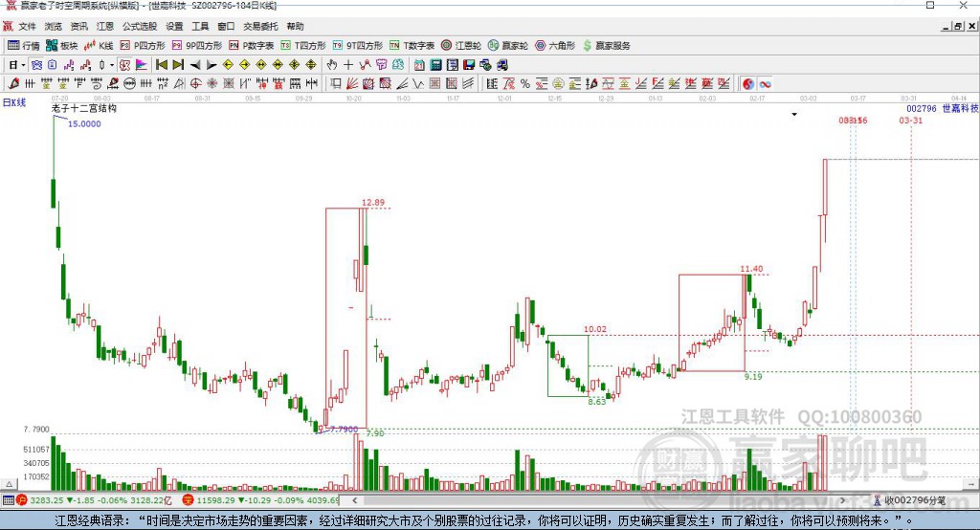The width and height of the screenshot is (980, 530).
Task: Click horizontal scrollbar left arrow
Action: (354, 500)
